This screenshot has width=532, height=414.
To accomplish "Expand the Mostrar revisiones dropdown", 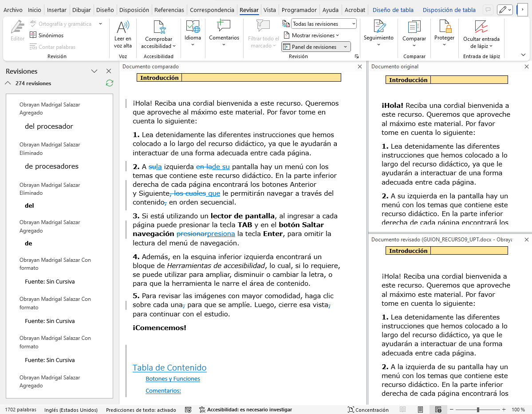I will pyautogui.click(x=315, y=35).
